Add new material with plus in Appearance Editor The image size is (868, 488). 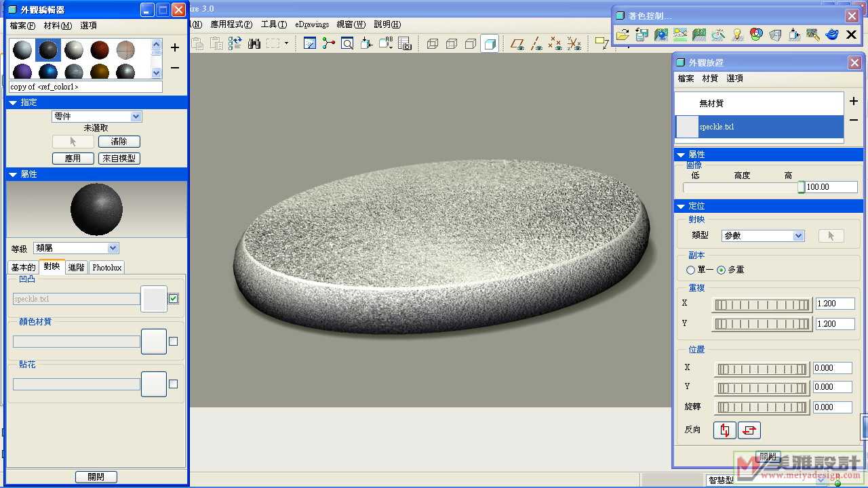tap(175, 47)
